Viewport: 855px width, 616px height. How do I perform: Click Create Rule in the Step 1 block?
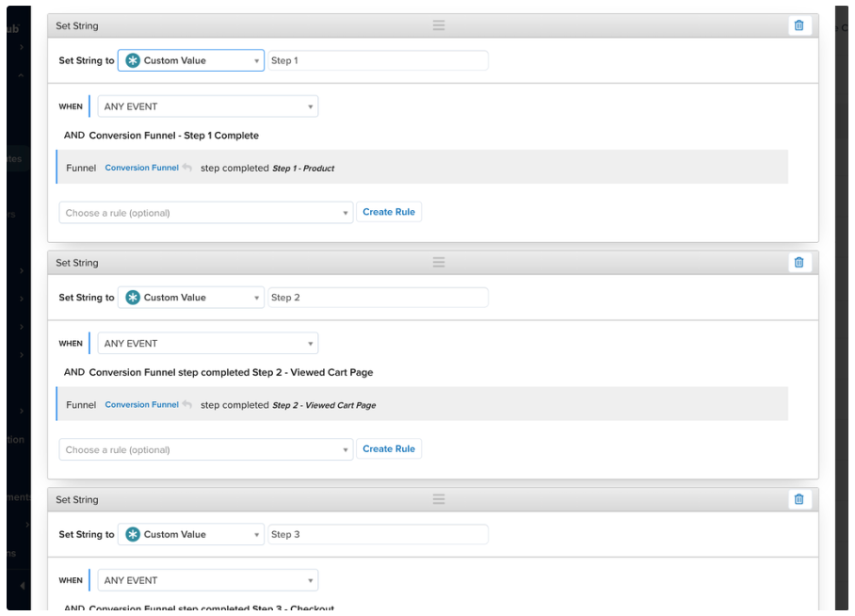tap(389, 212)
